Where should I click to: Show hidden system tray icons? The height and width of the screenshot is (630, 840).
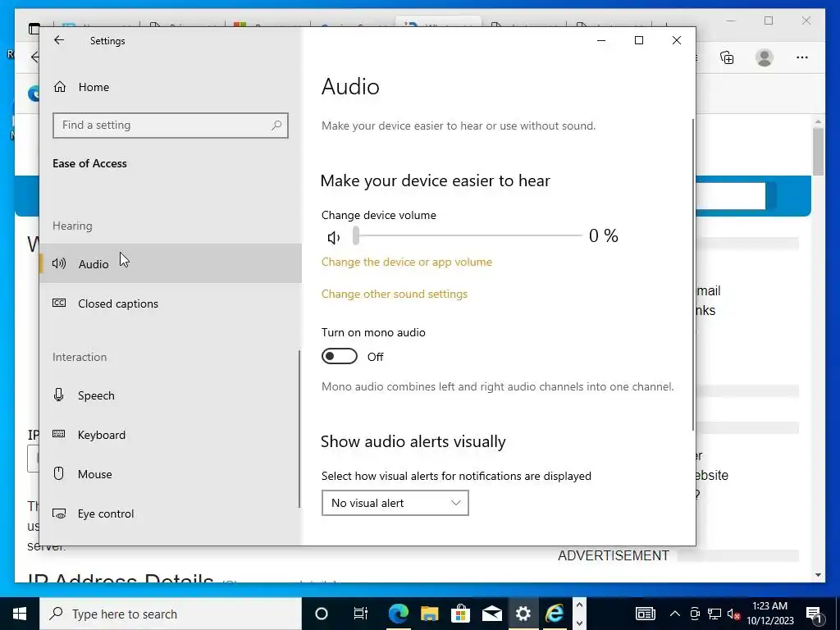coord(675,614)
